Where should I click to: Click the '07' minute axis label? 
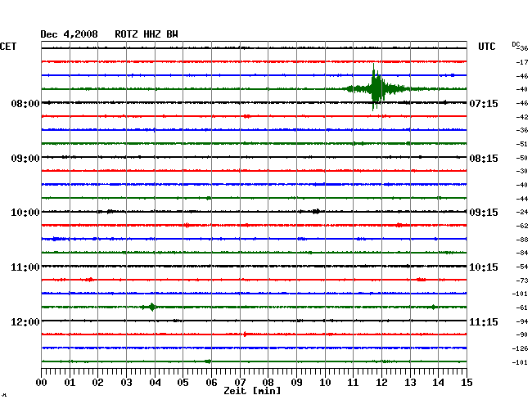(x=240, y=382)
